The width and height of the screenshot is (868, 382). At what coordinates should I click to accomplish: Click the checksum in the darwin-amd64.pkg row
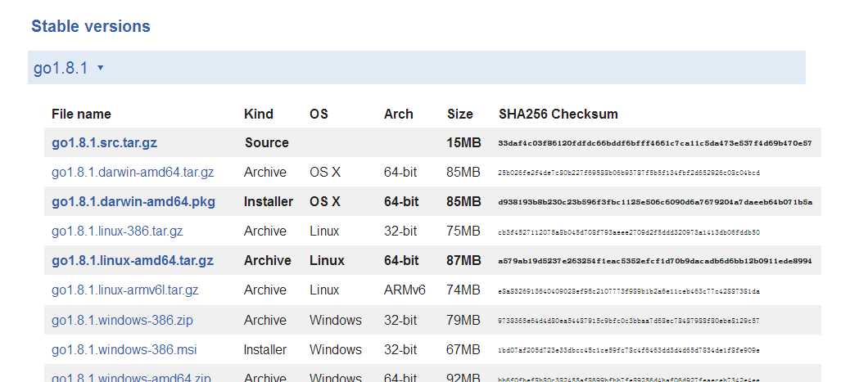pos(654,202)
